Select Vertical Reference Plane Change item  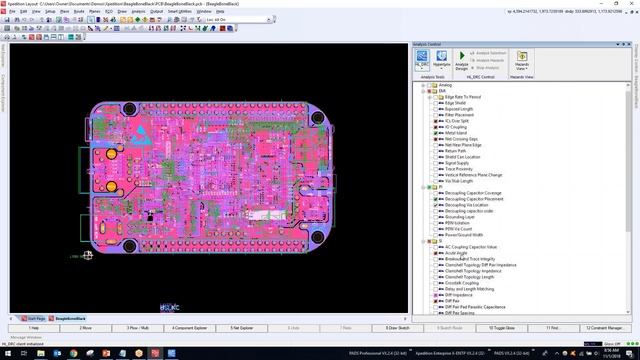coord(473,175)
